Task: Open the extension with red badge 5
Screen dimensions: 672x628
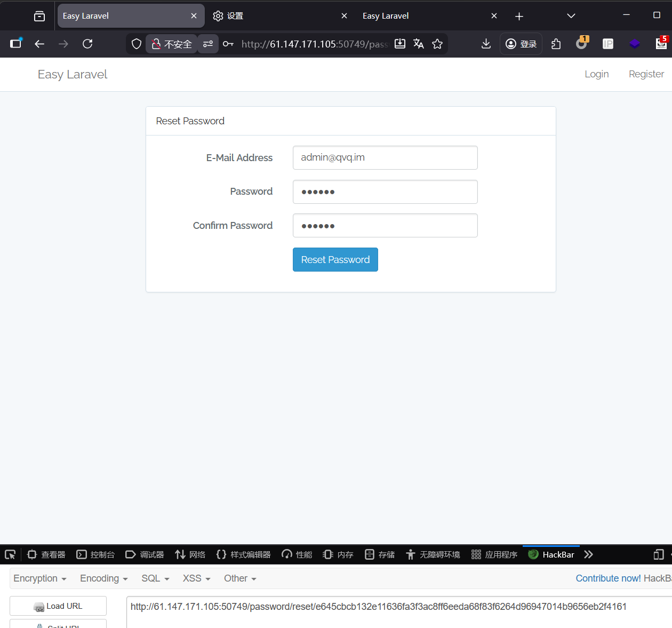Action: (662, 43)
